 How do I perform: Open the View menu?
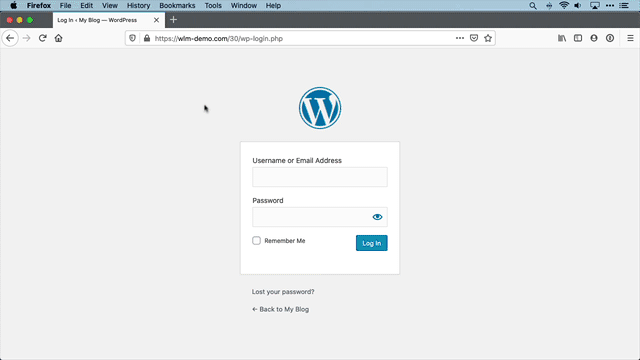(x=110, y=6)
